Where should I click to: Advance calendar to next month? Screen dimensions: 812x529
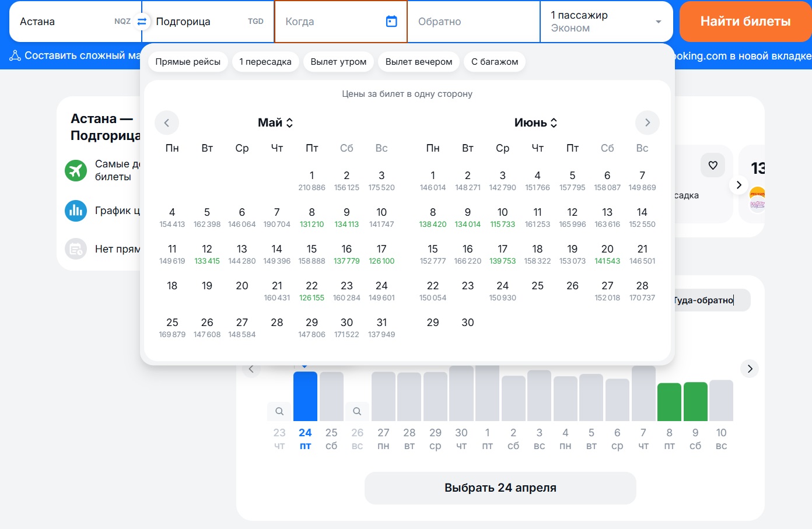[x=647, y=122]
